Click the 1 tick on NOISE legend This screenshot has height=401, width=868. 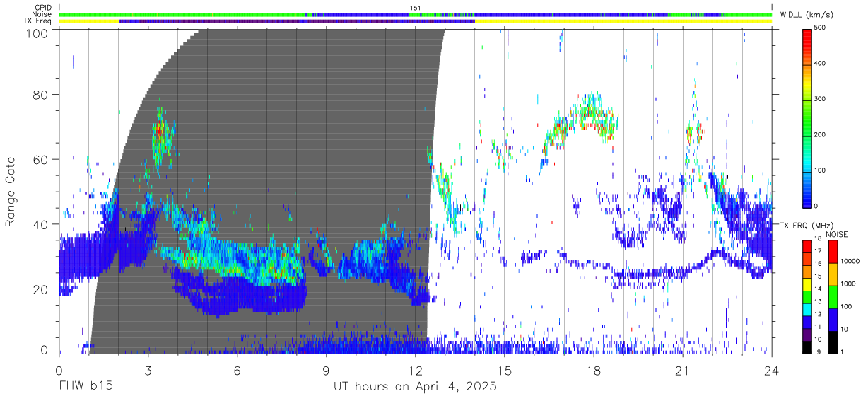pos(842,351)
